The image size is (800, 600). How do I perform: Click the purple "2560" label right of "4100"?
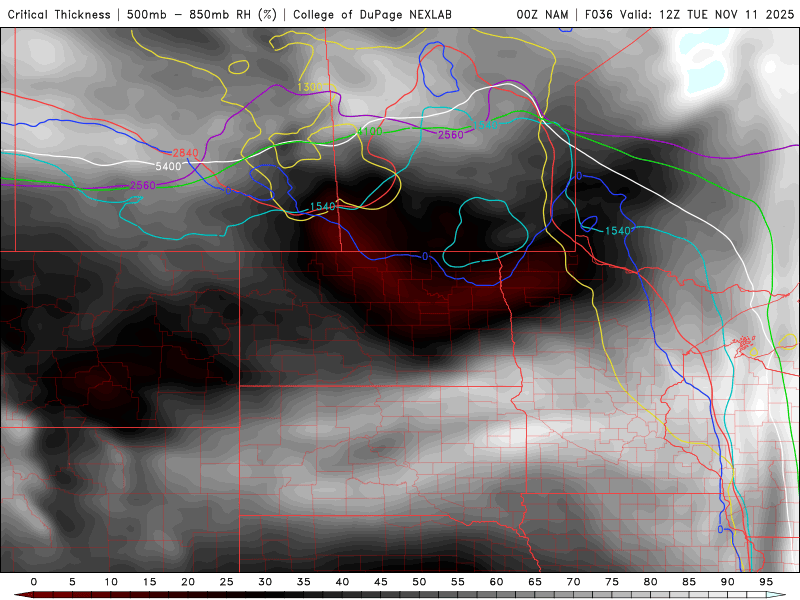pos(451,135)
